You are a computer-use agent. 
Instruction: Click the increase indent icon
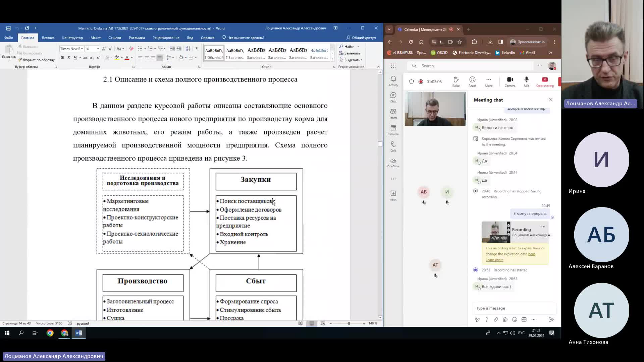[x=179, y=49]
